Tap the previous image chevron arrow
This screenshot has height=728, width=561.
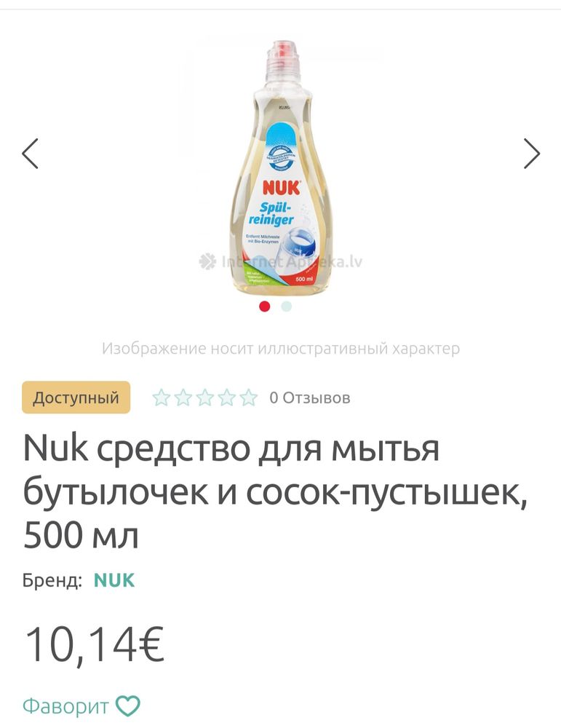point(29,154)
